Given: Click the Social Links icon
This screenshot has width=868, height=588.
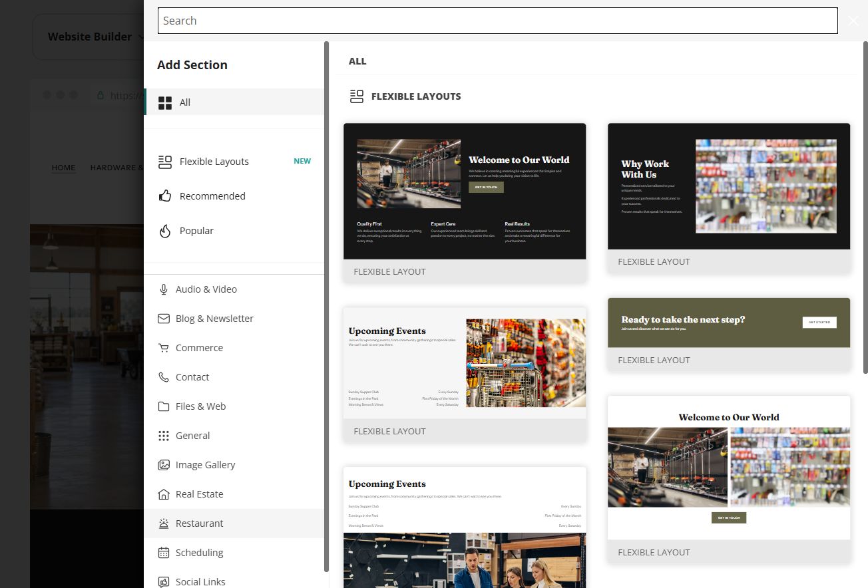Looking at the screenshot, I should click(x=164, y=582).
